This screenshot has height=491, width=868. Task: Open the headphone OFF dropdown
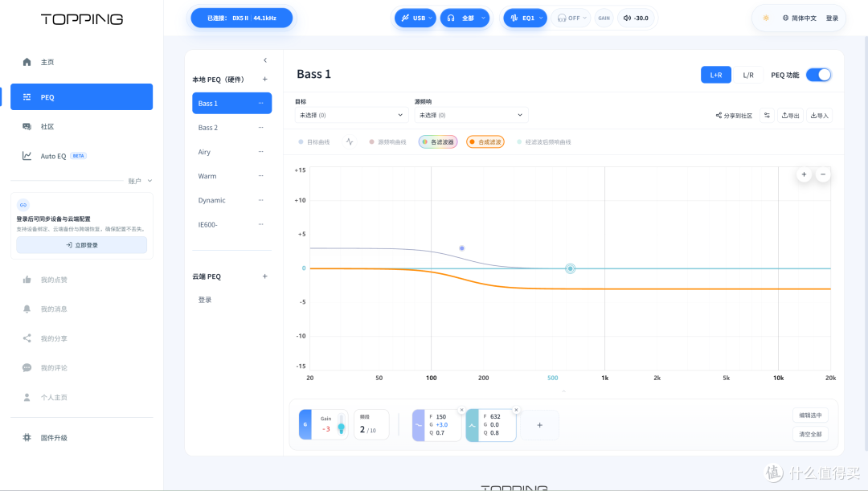click(571, 18)
